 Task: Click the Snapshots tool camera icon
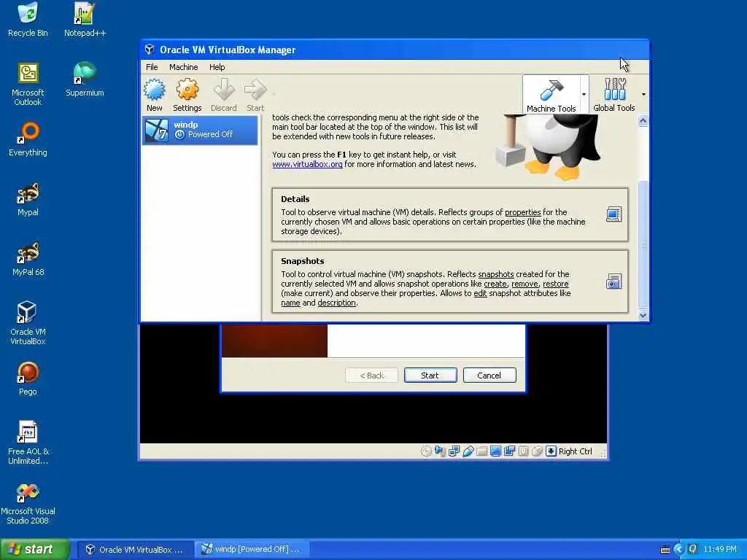(x=614, y=281)
